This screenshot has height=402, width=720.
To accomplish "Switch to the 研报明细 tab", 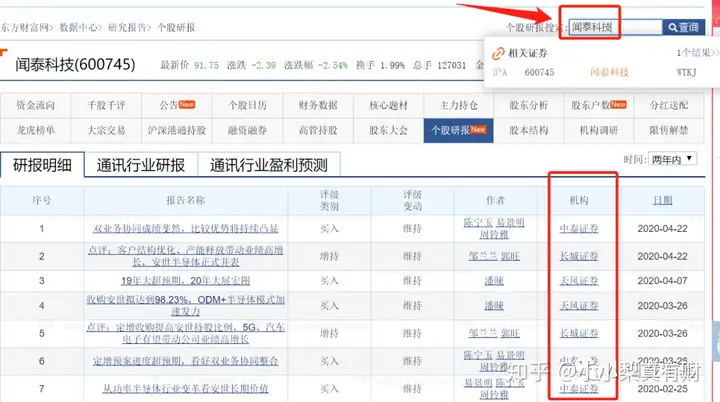I will click(42, 164).
